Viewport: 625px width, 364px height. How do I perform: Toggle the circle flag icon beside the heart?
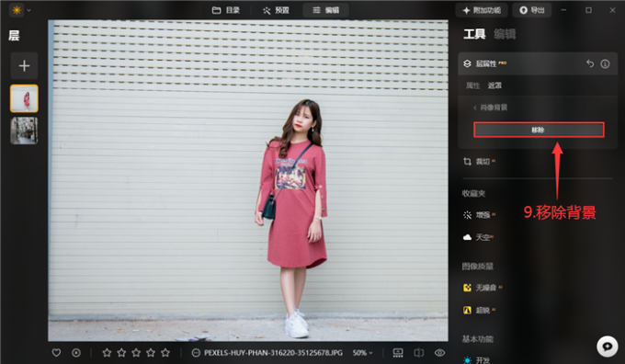(76, 353)
